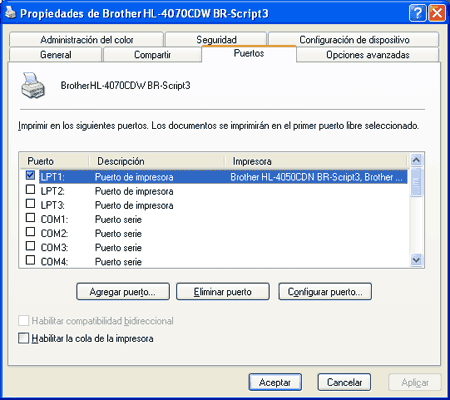This screenshot has height=400, width=450.
Task: Select the LPT2: port name
Action: tap(53, 191)
